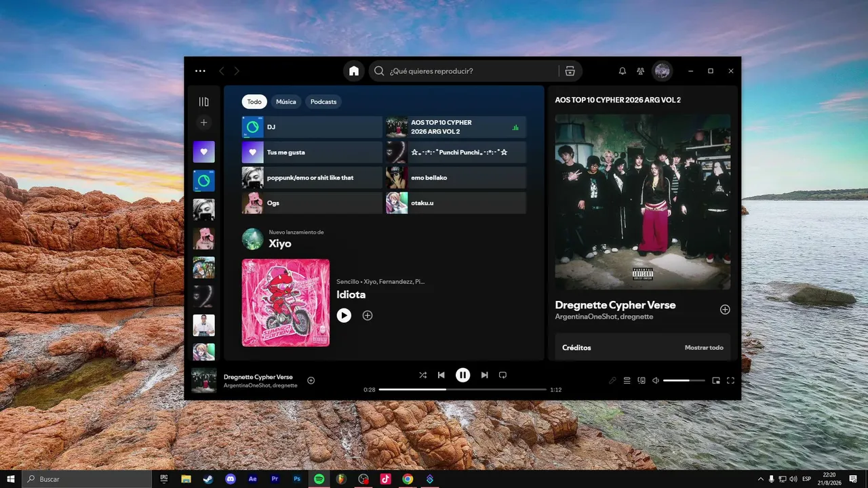This screenshot has width=868, height=488.
Task: Open 'Dregnette Cypher Verse' title in right panel
Action: click(x=615, y=305)
